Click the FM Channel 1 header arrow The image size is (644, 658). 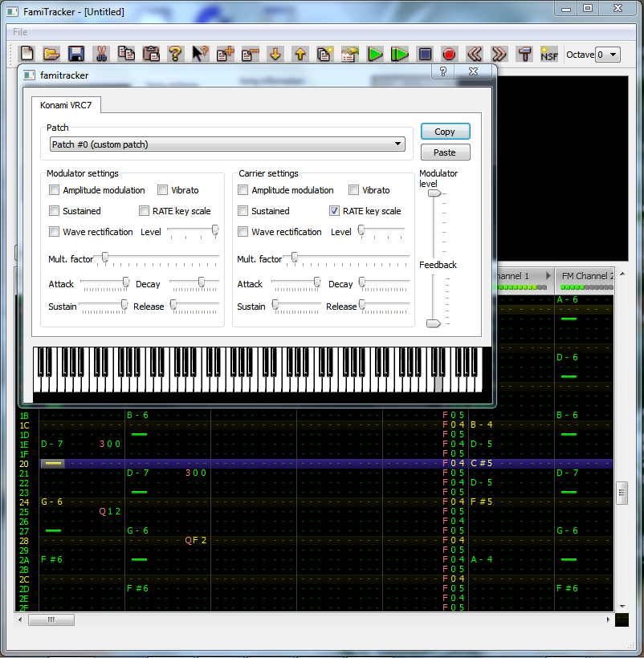(x=548, y=276)
